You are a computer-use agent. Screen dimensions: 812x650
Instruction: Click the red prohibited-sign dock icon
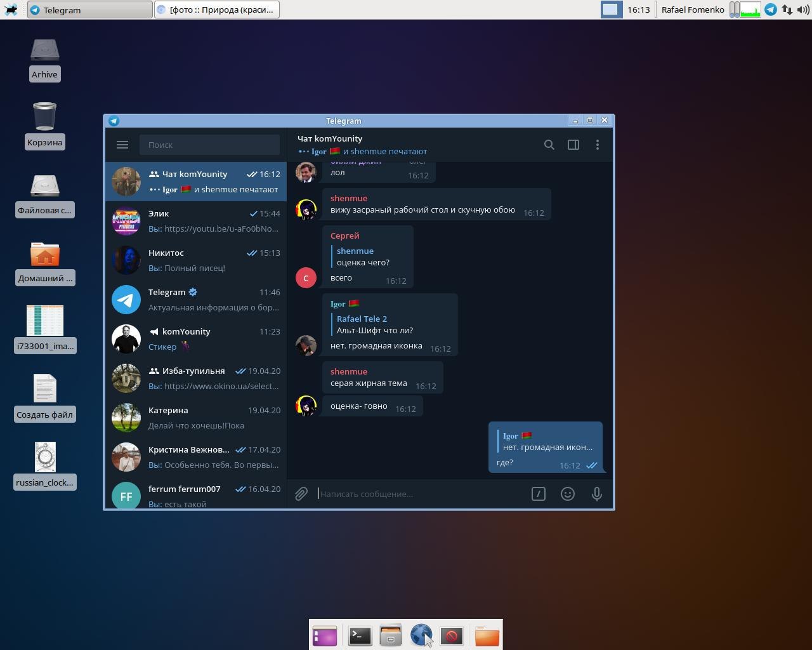pyautogui.click(x=452, y=635)
